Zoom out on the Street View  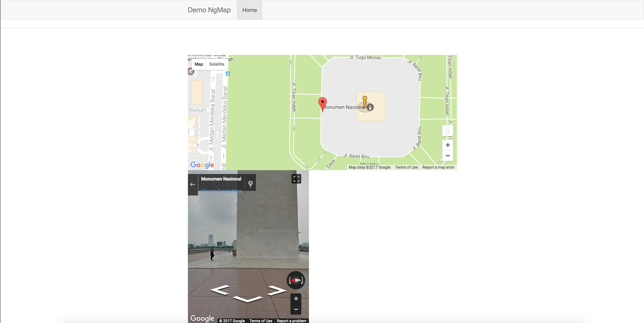tap(296, 309)
